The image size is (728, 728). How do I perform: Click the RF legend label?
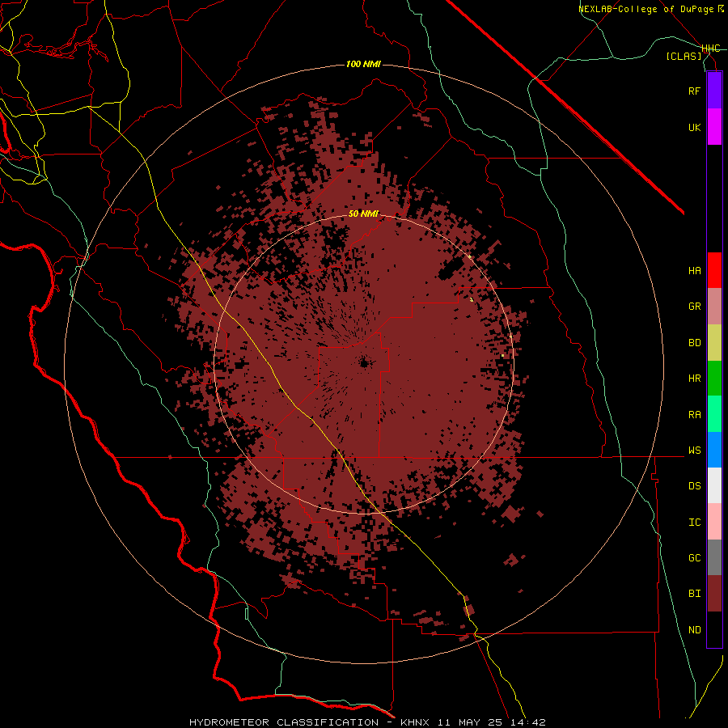pos(694,91)
